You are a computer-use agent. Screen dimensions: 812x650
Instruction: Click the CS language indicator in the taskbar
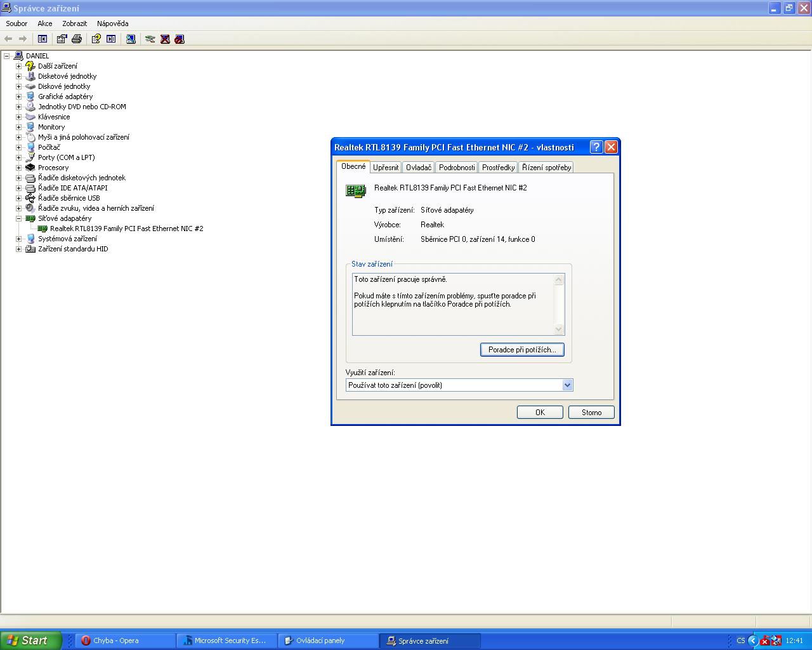740,640
